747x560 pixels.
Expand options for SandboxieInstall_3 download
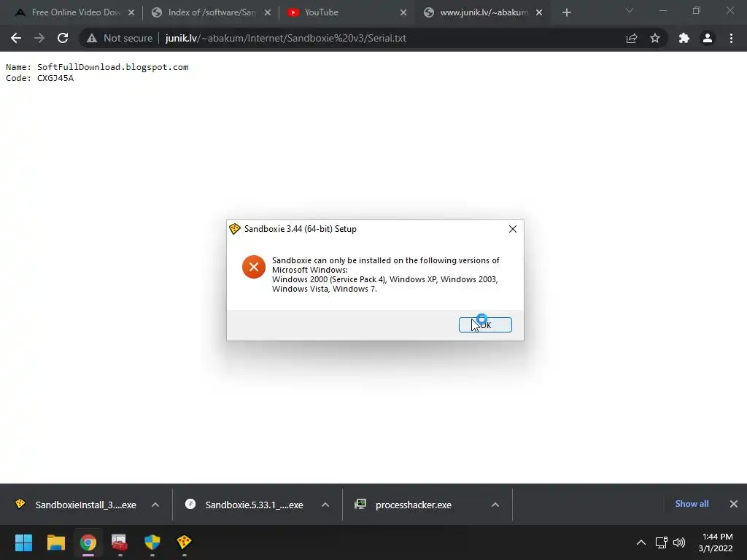tap(155, 505)
